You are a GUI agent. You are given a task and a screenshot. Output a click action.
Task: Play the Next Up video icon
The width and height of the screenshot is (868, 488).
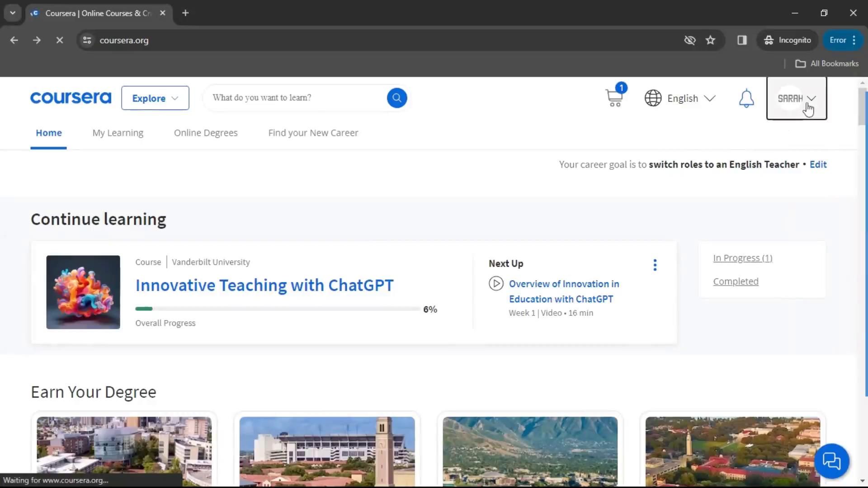coord(496,284)
